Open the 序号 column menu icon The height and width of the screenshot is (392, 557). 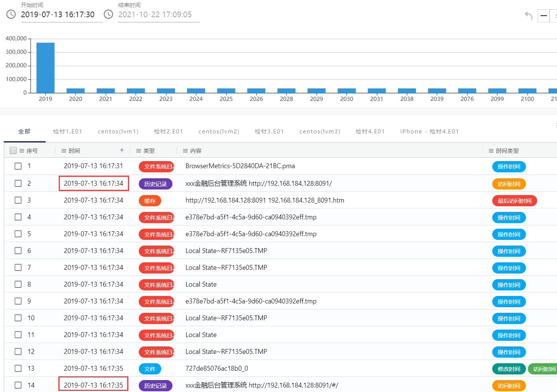point(22,151)
